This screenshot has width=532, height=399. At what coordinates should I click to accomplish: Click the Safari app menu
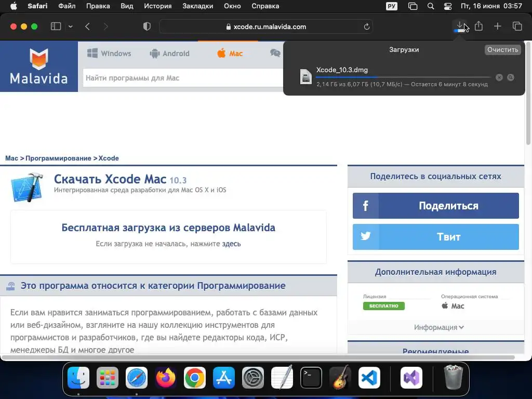37,6
